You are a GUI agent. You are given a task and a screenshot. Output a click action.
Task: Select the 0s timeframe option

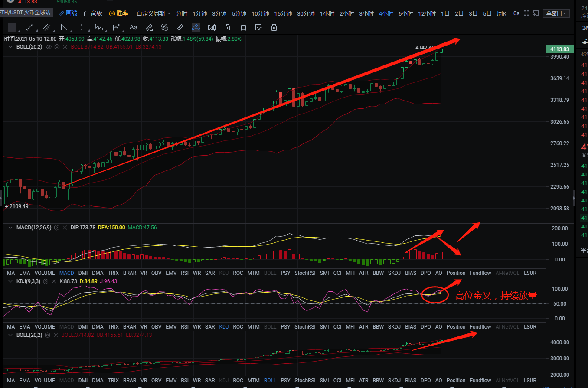coord(516,13)
